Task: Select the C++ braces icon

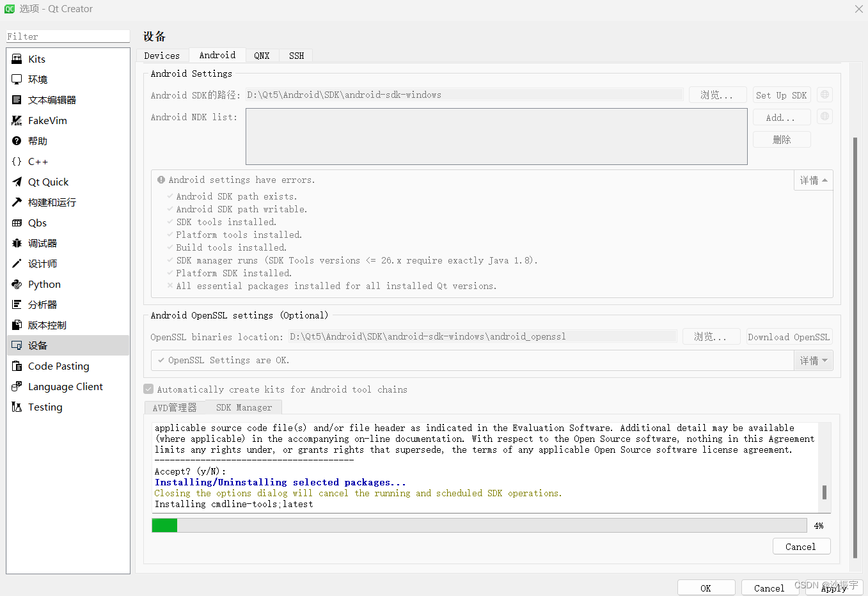Action: (x=17, y=161)
